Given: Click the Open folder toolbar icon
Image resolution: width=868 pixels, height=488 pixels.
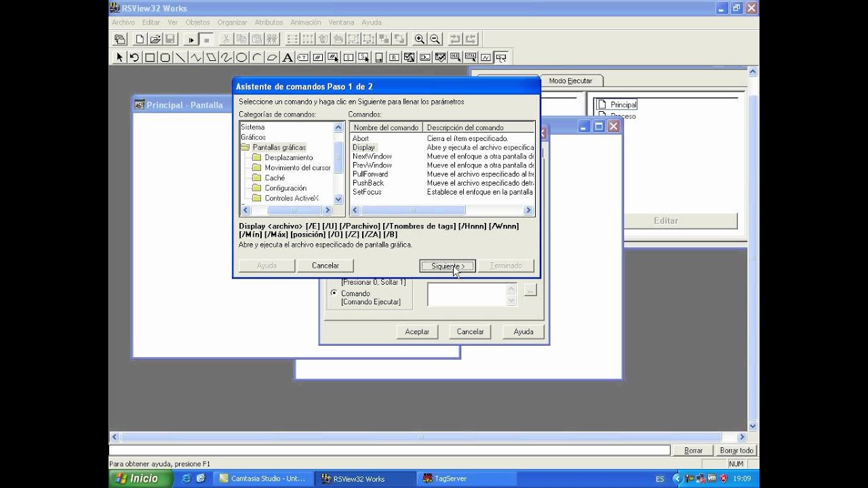Looking at the screenshot, I should [155, 39].
